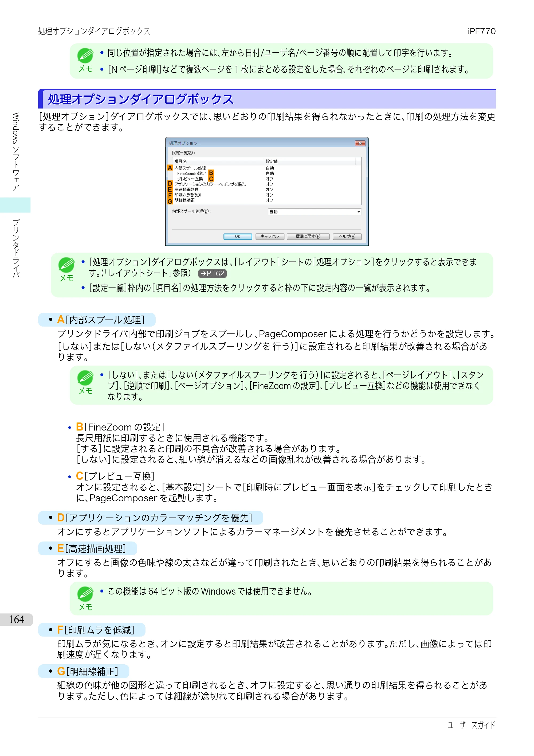Click the ヘルプ(H) button
Screen dimensions: 534x756
pos(347,237)
